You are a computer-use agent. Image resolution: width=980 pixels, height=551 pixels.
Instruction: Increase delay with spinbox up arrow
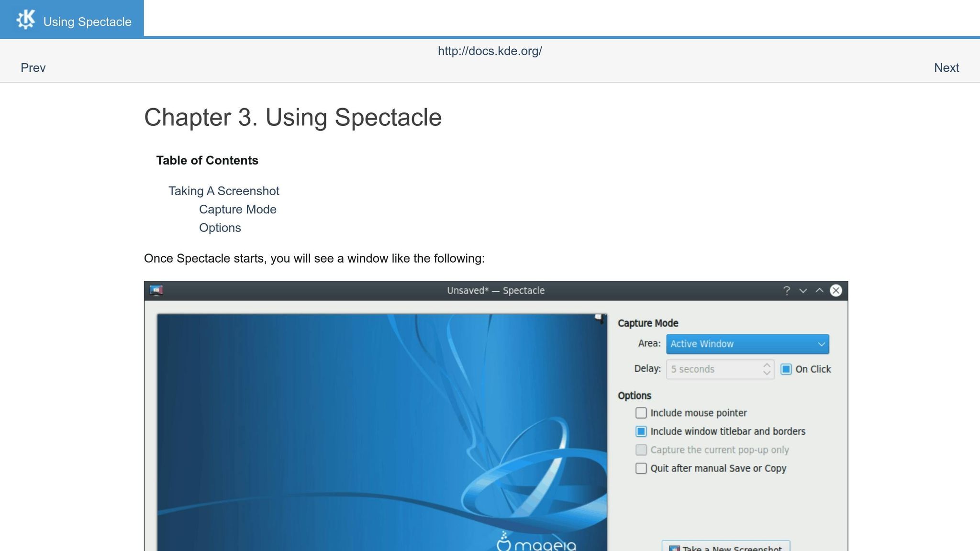[767, 365]
